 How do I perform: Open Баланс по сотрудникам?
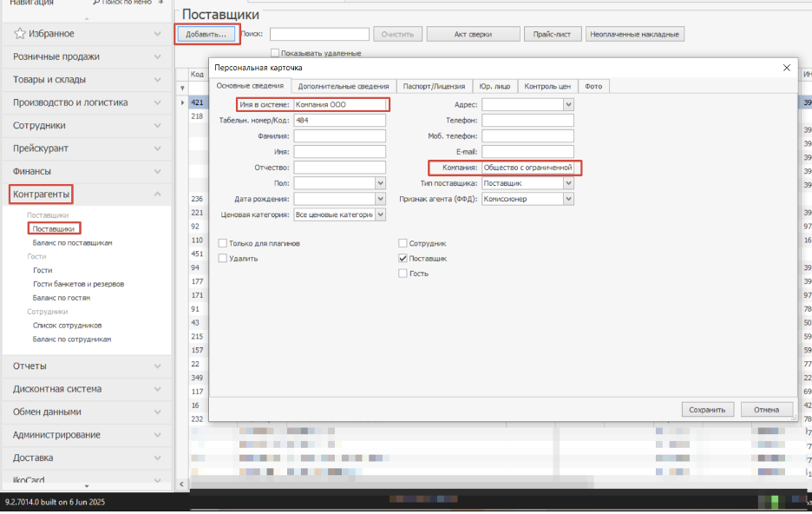72,339
